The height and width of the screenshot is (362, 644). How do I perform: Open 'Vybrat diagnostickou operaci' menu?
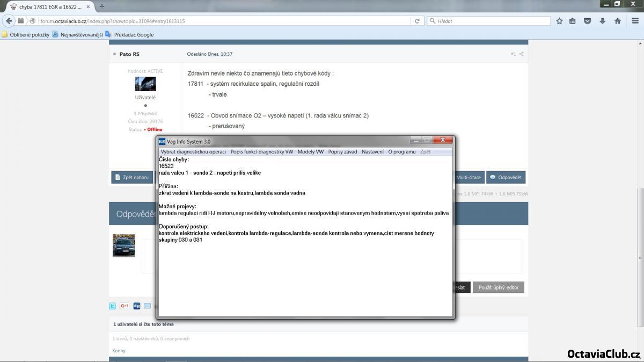point(193,152)
